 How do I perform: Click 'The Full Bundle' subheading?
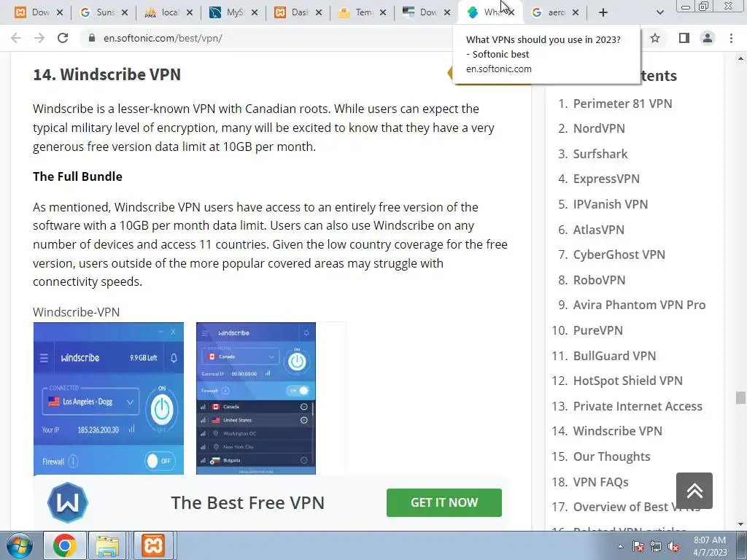[77, 176]
